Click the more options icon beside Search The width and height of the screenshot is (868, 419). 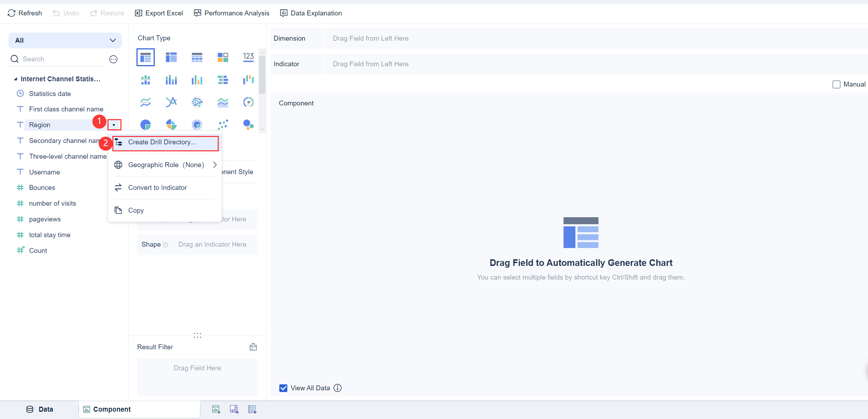[113, 59]
